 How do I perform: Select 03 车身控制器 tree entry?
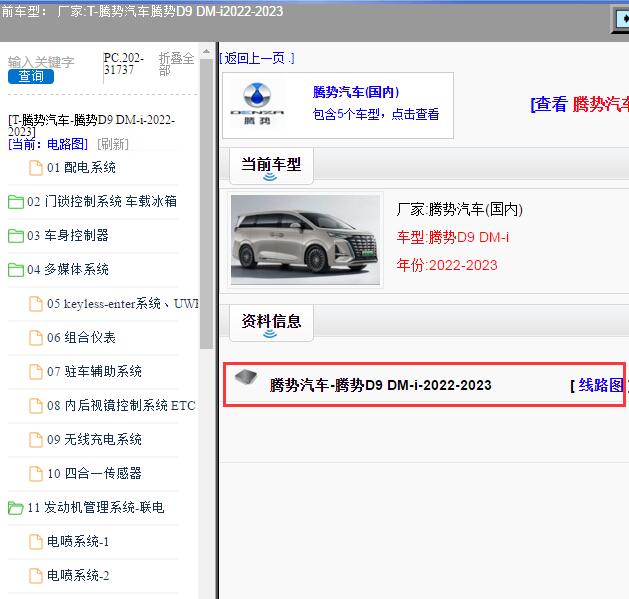[68, 235]
